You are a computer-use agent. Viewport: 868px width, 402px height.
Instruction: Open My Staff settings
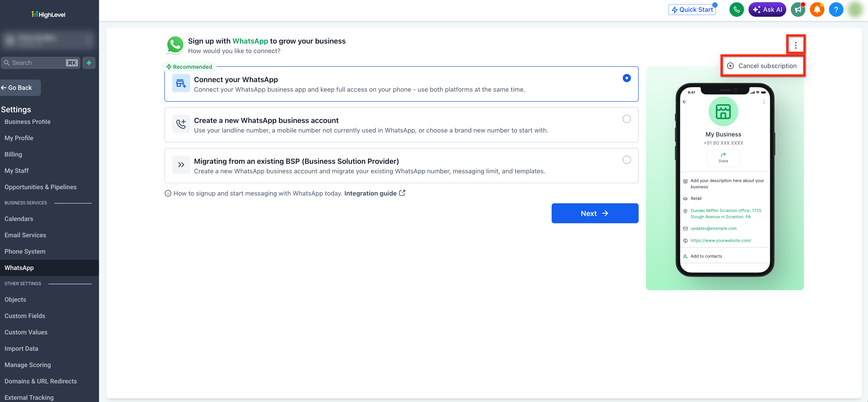tap(17, 171)
